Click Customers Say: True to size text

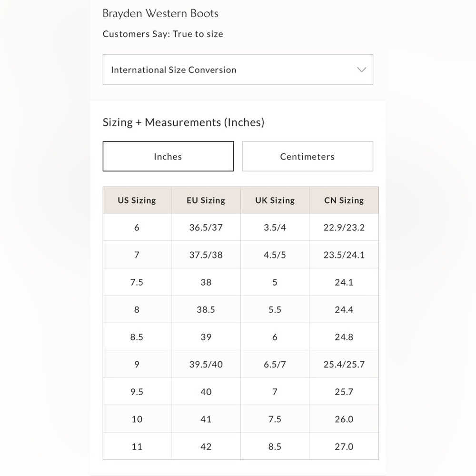(163, 34)
